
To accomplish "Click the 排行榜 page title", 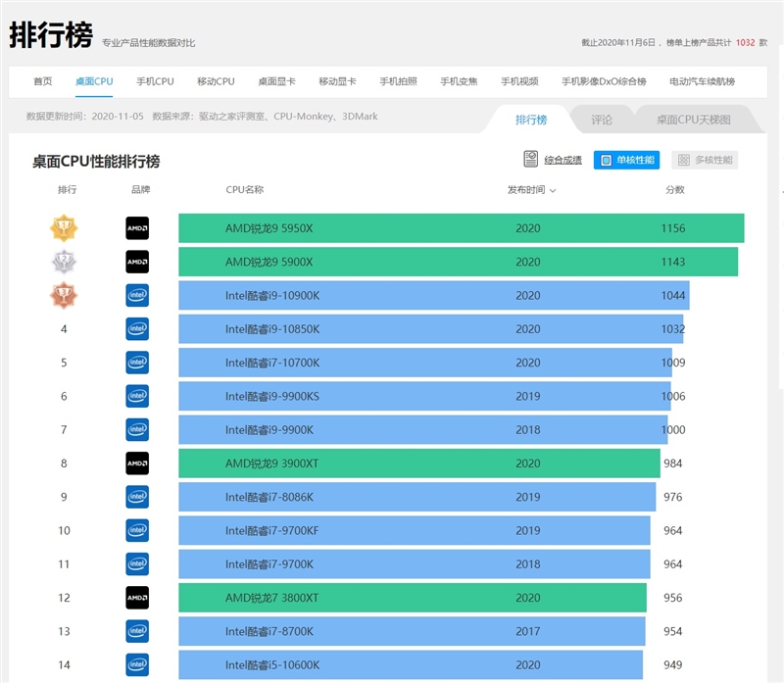I will tap(51, 35).
